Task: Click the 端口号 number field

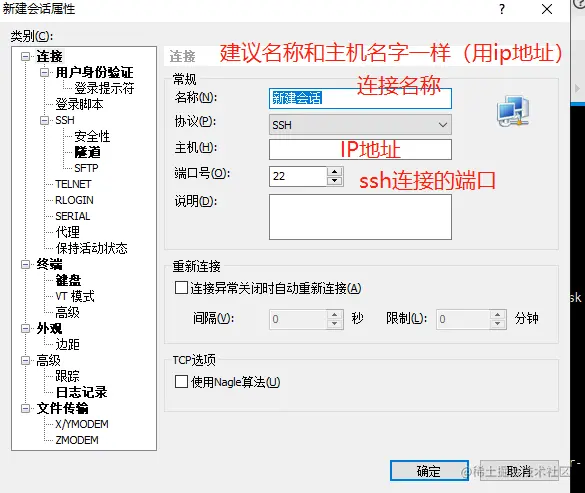Action: 298,176
